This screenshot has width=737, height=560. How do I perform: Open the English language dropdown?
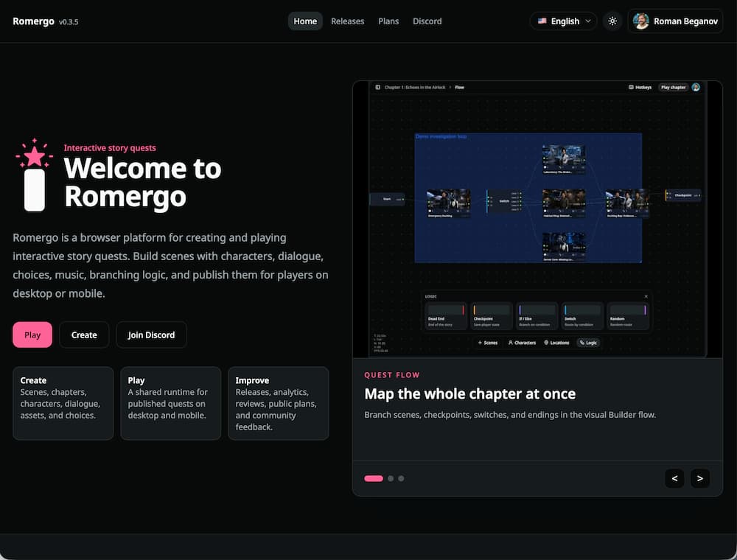click(x=564, y=21)
